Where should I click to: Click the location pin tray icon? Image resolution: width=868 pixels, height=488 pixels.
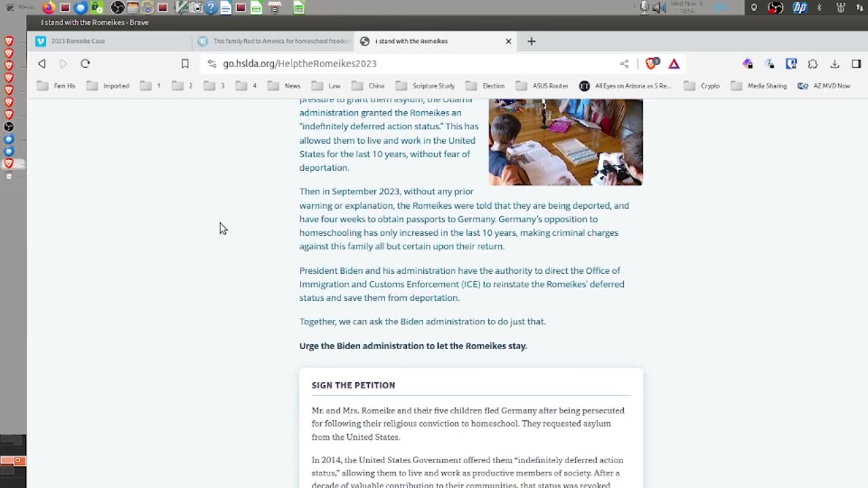click(x=754, y=7)
